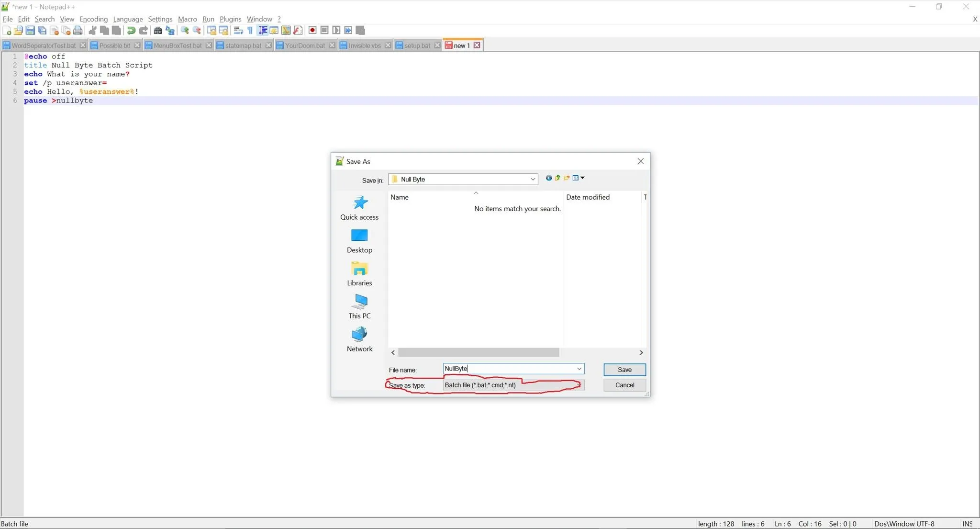The height and width of the screenshot is (529, 980).
Task: Click the Replace toolbar icon
Action: 170,31
